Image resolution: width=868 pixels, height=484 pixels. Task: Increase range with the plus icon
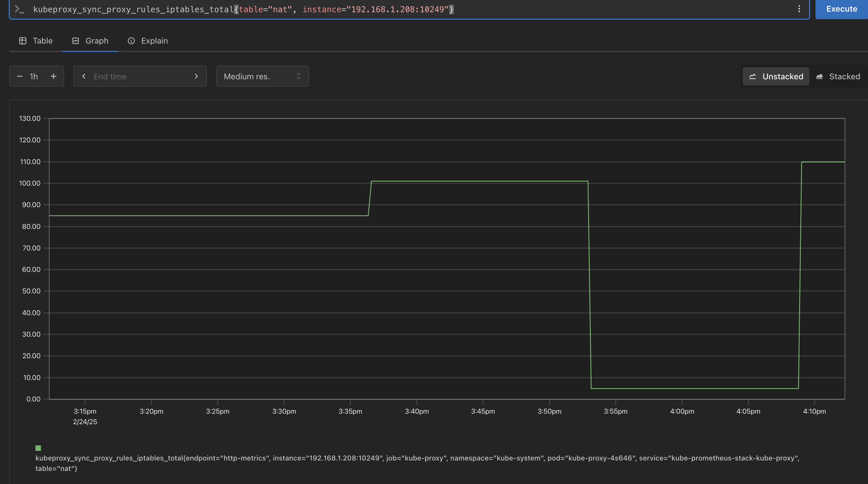(x=53, y=76)
